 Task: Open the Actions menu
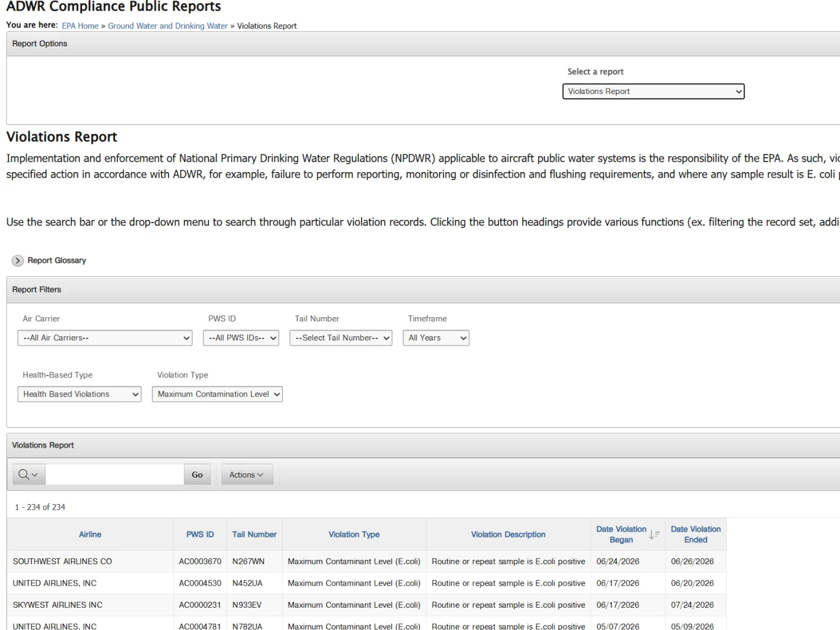click(x=247, y=474)
